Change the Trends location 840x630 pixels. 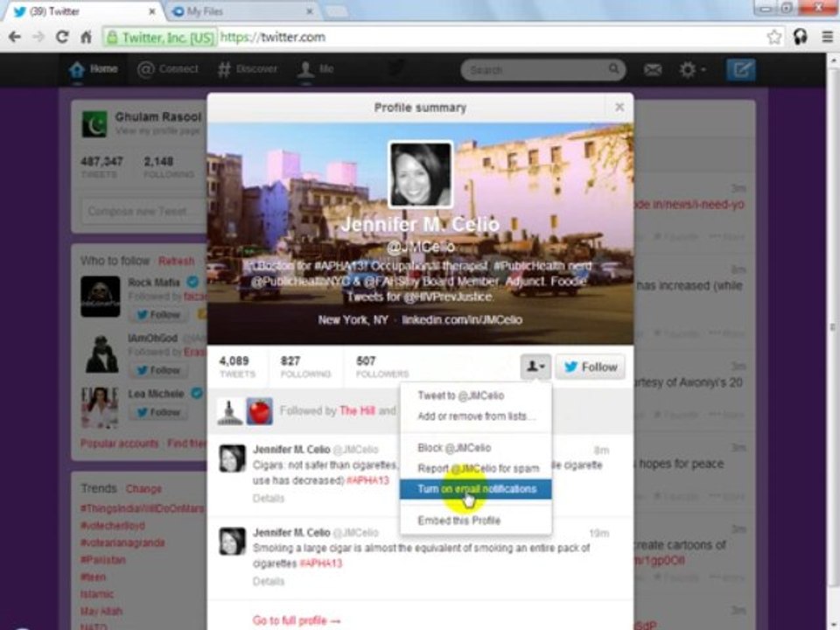(143, 488)
